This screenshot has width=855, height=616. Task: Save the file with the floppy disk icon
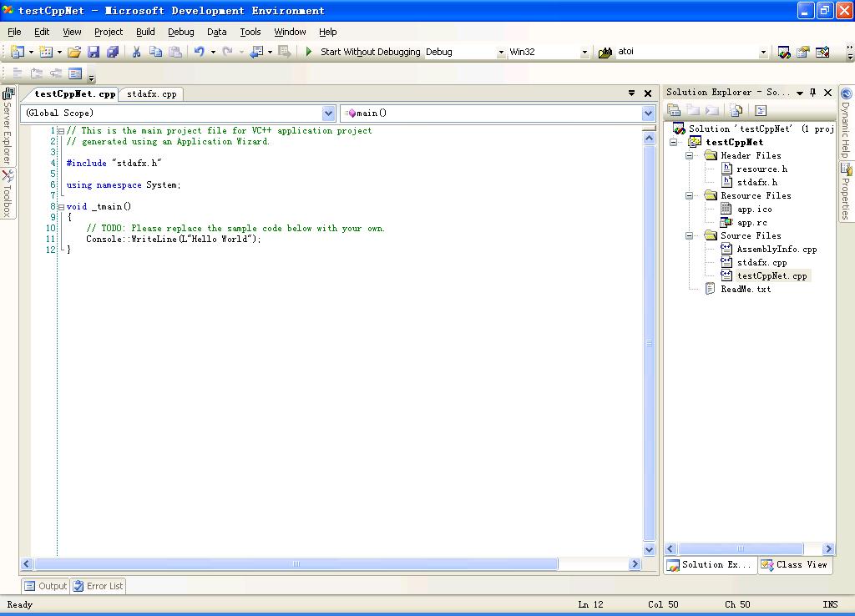[x=94, y=52]
